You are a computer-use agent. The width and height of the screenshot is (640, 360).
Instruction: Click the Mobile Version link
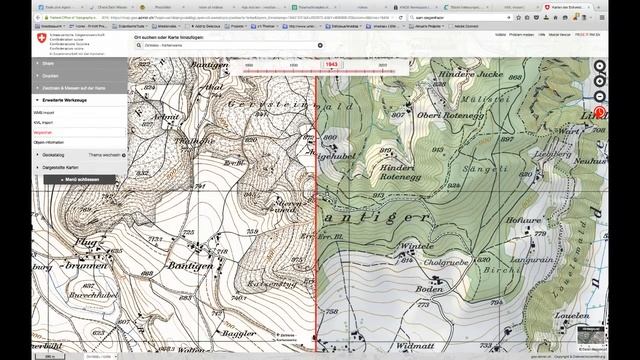click(560, 35)
